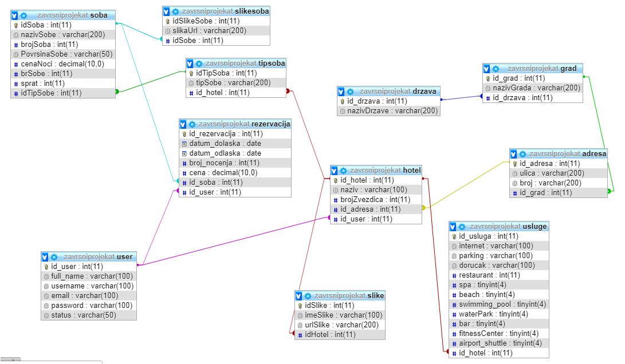This screenshot has height=364, width=625.
Task: Toggle column visibility of tipsoba table
Action: (x=190, y=64)
